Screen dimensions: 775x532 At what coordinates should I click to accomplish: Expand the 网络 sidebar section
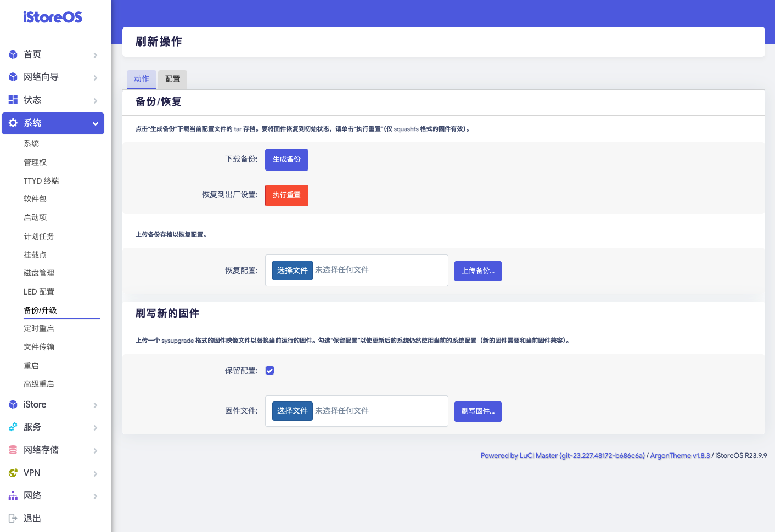(94, 495)
